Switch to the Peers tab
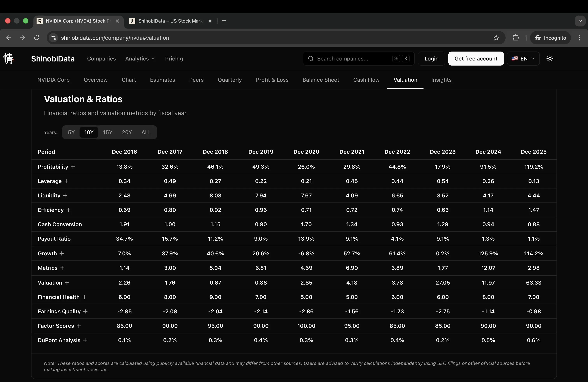 (x=196, y=80)
